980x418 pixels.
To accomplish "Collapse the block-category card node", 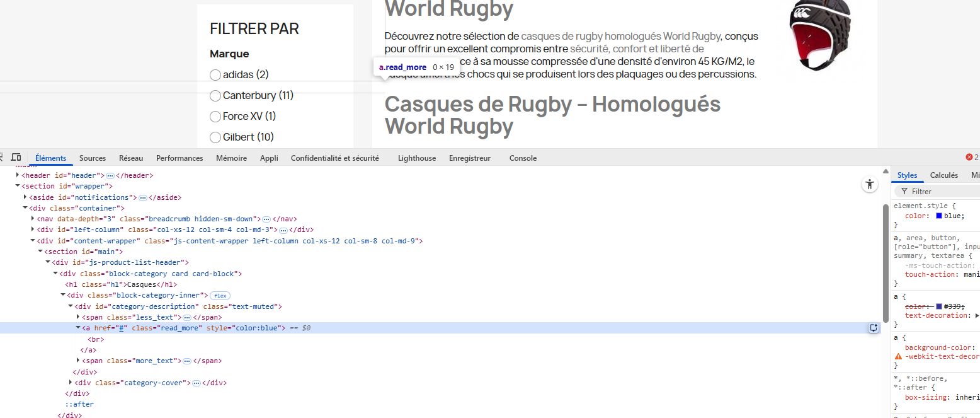I will [55, 274].
